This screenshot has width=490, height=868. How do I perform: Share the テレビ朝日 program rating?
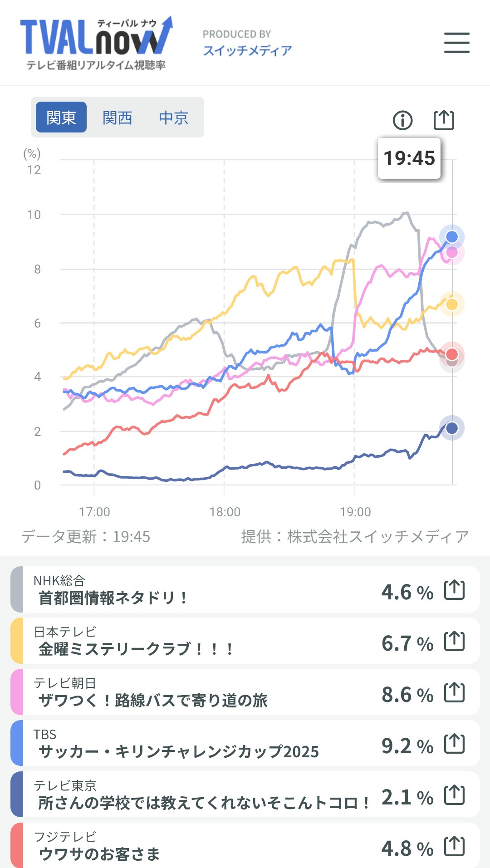(x=454, y=692)
